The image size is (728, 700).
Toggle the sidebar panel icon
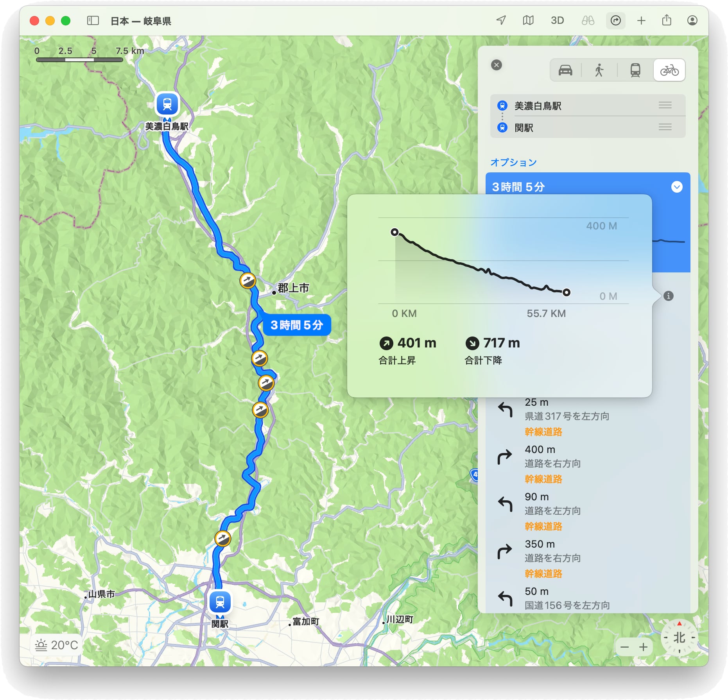click(x=93, y=21)
